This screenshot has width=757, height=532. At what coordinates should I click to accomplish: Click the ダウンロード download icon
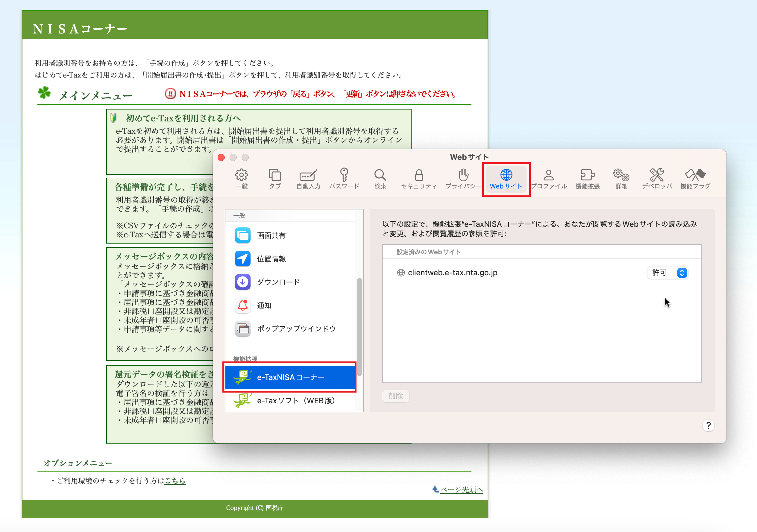(x=243, y=282)
